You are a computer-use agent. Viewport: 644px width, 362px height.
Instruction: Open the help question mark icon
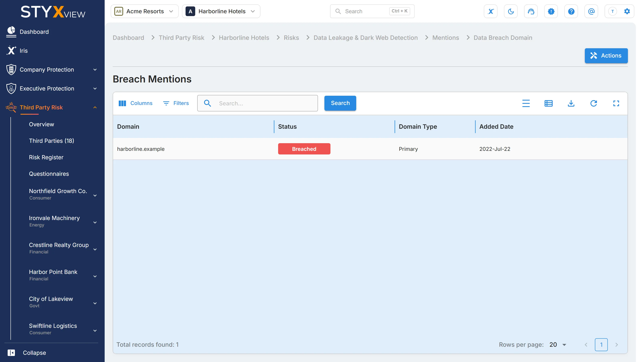pyautogui.click(x=571, y=11)
